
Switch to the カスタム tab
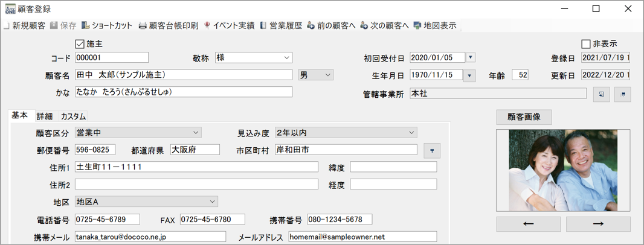click(74, 116)
